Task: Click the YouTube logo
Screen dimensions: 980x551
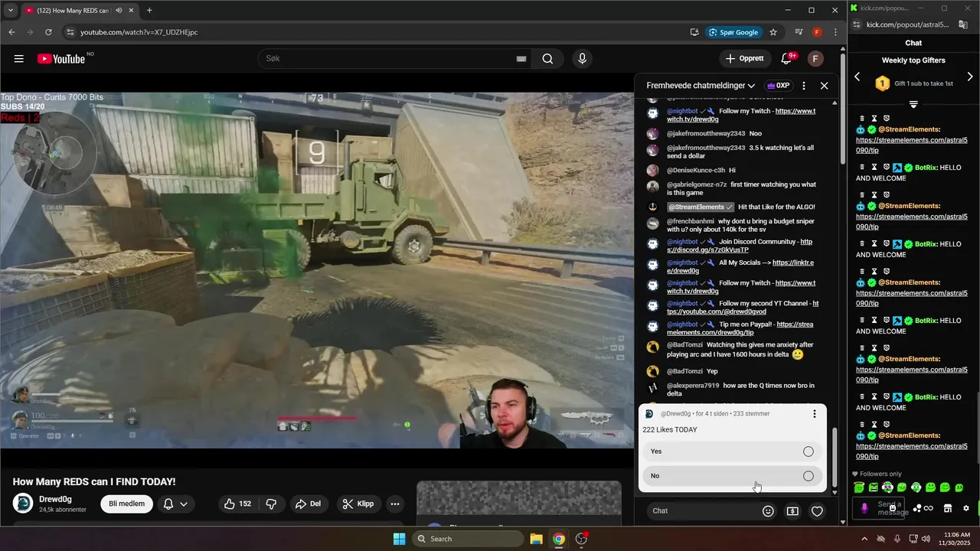Action: click(61, 59)
